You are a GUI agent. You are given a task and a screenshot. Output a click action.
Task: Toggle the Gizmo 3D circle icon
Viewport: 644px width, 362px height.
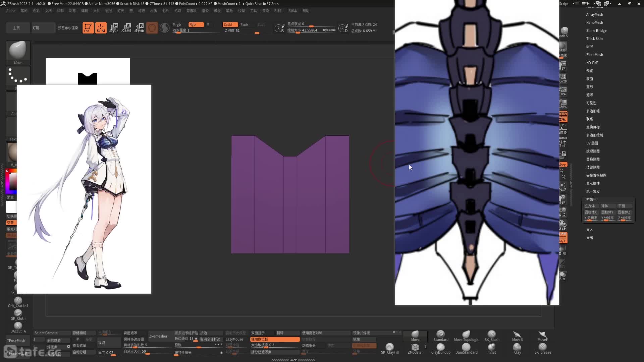(152, 28)
